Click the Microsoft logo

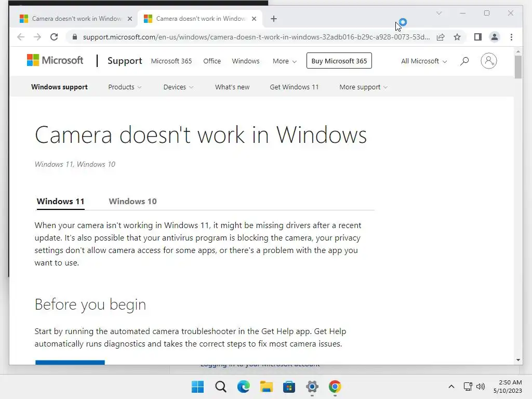pos(55,60)
